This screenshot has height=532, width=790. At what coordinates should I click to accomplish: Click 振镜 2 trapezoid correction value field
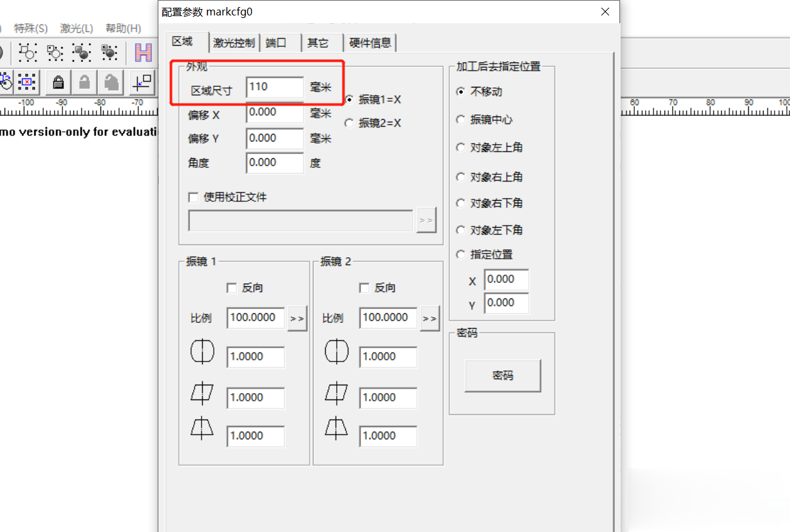(388, 436)
